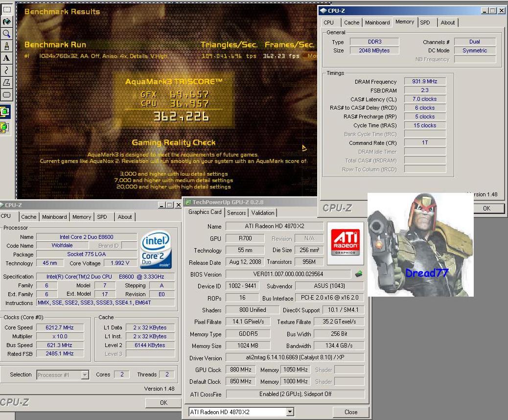Image resolution: width=508 pixels, height=420 pixels.
Task: Click the GPU Clock value 880 MHz
Action: coord(241,370)
